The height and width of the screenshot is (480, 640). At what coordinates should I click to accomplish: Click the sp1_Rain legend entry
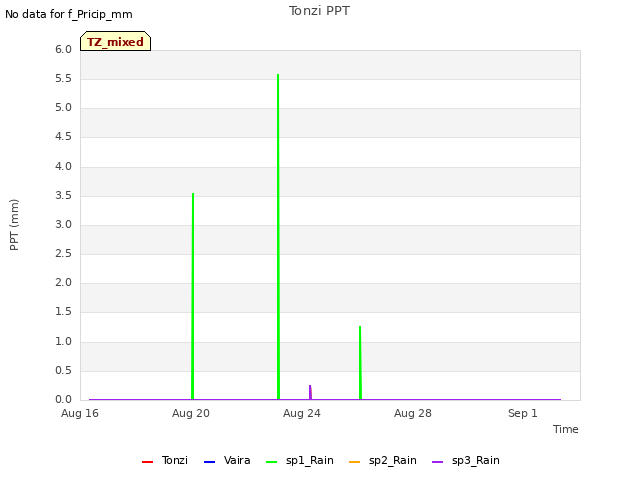click(x=300, y=460)
